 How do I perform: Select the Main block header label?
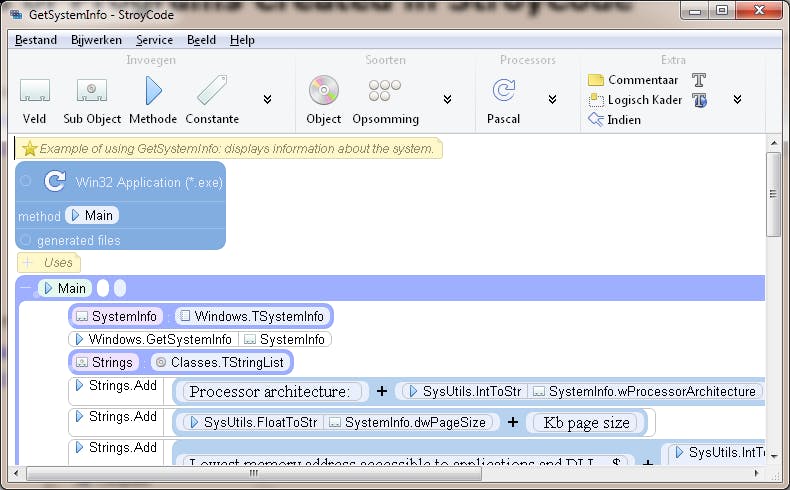(65, 288)
